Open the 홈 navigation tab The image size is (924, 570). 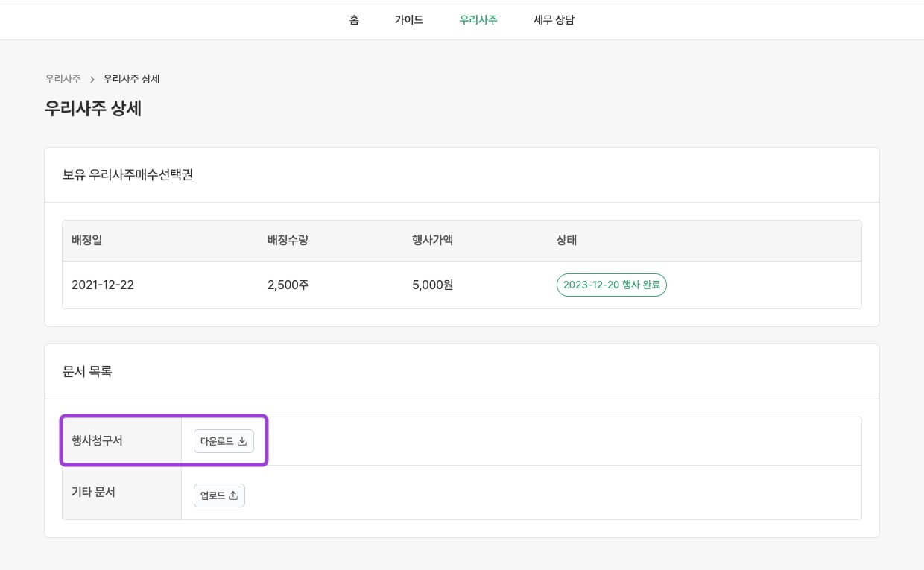354,20
